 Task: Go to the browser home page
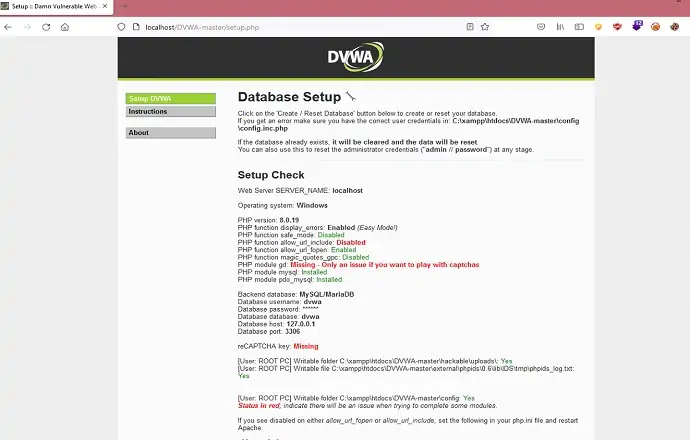pyautogui.click(x=65, y=27)
